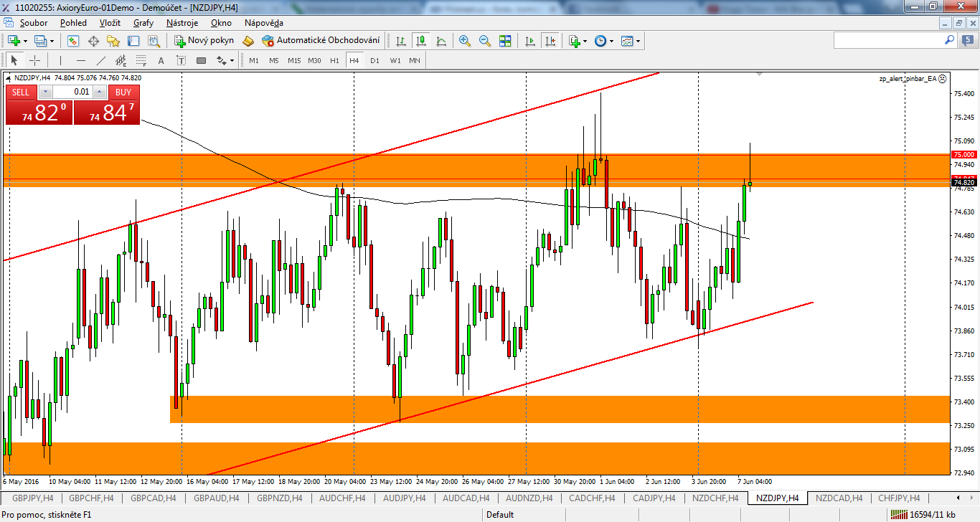The image size is (980, 522).
Task: Switch chart to candlestick mode
Action: (x=421, y=41)
